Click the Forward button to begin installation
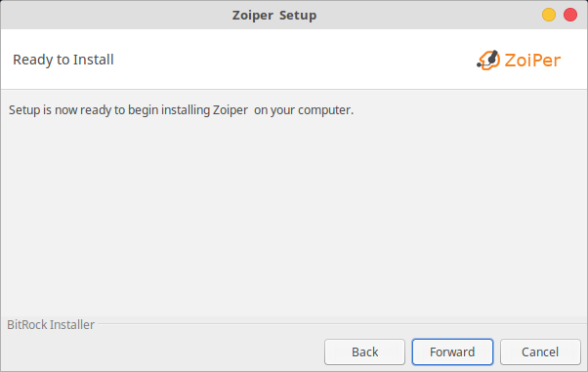This screenshot has width=588, height=372. click(452, 351)
